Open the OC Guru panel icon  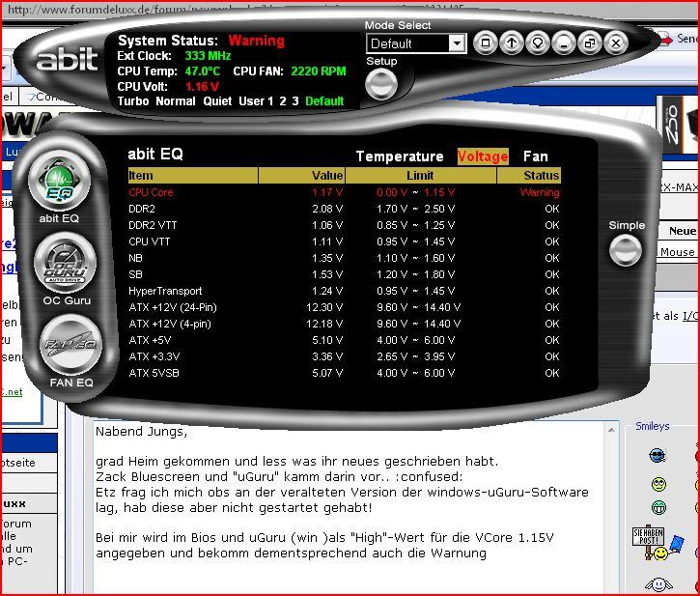(x=66, y=263)
